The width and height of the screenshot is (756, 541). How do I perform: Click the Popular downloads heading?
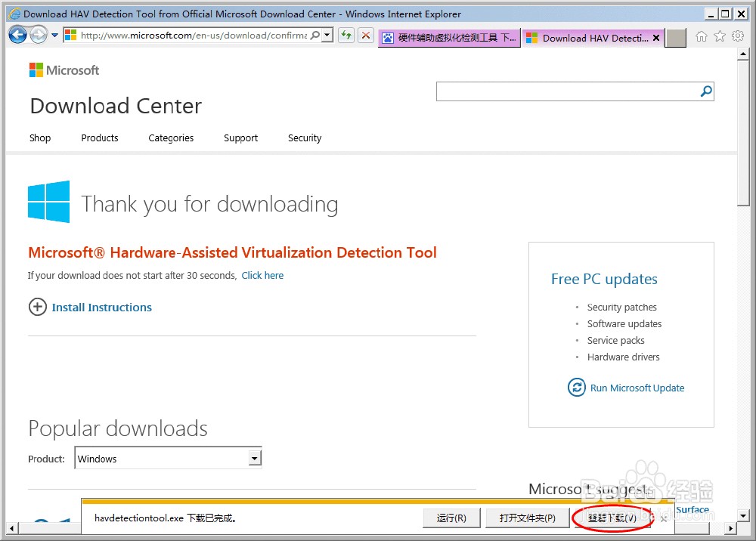tap(118, 428)
